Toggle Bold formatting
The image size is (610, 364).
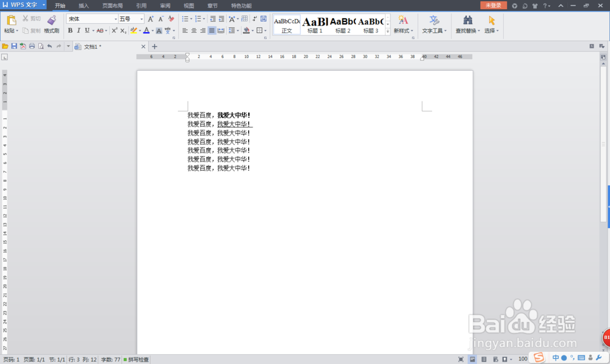(x=70, y=30)
